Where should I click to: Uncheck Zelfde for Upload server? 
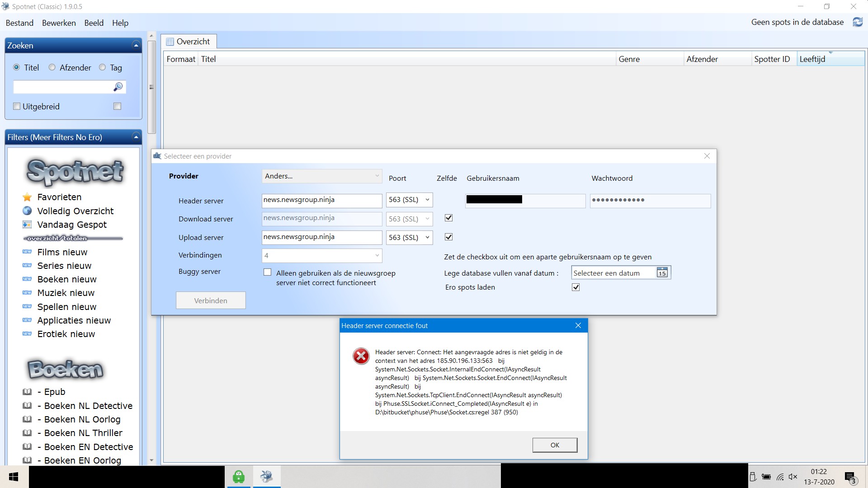448,237
